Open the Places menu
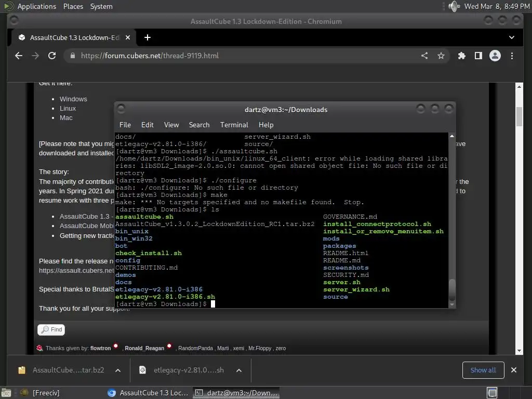This screenshot has height=399, width=532. coord(73,6)
